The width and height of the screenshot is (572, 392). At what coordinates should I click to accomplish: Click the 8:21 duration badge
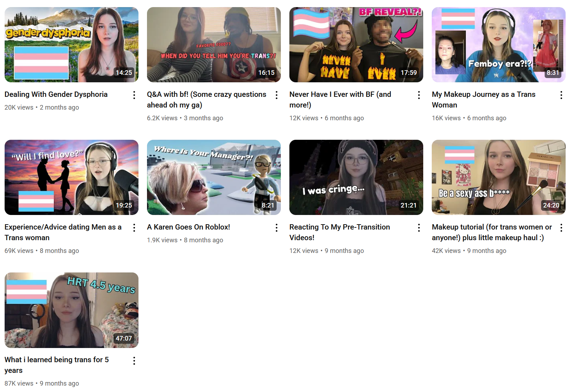pyautogui.click(x=268, y=205)
